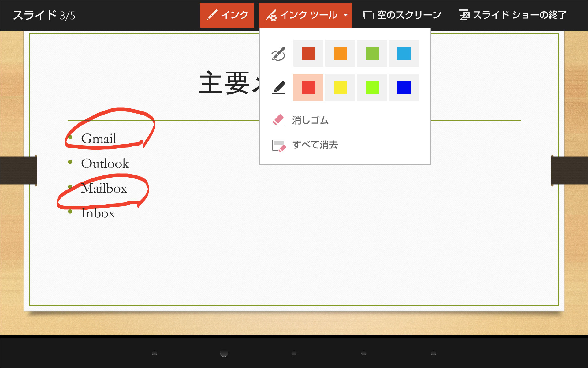Deselect the active red highlighter color

(308, 88)
